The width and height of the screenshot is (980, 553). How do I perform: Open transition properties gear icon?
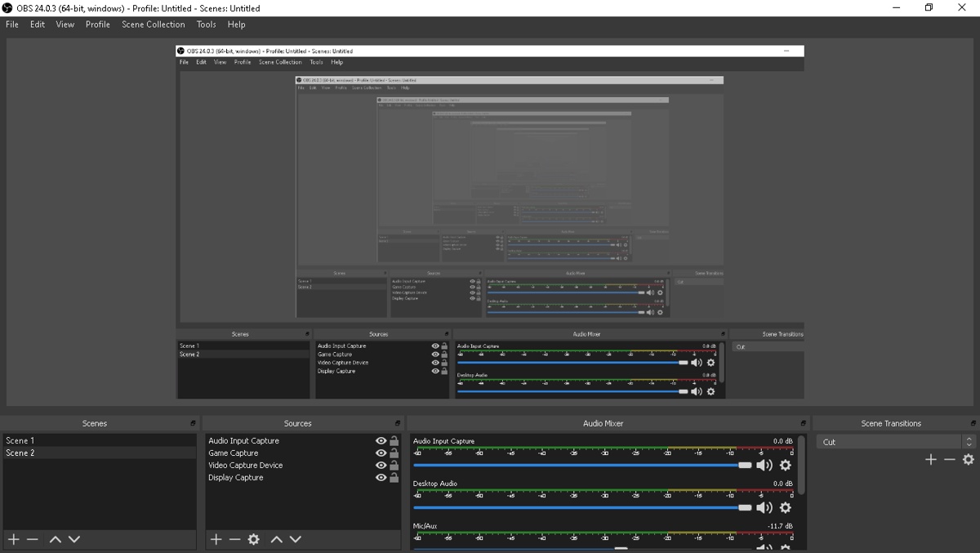pos(969,460)
